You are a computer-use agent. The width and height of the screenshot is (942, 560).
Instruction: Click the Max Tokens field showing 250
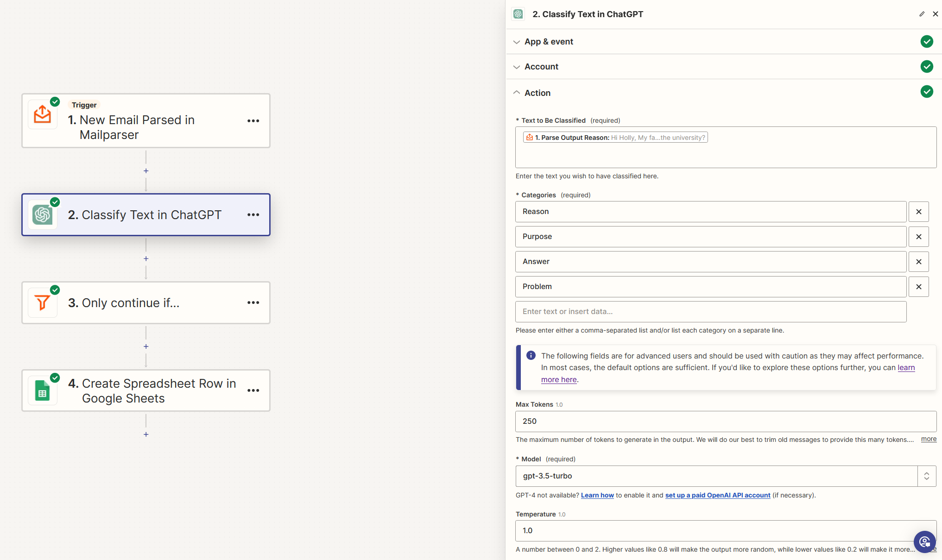pos(726,422)
